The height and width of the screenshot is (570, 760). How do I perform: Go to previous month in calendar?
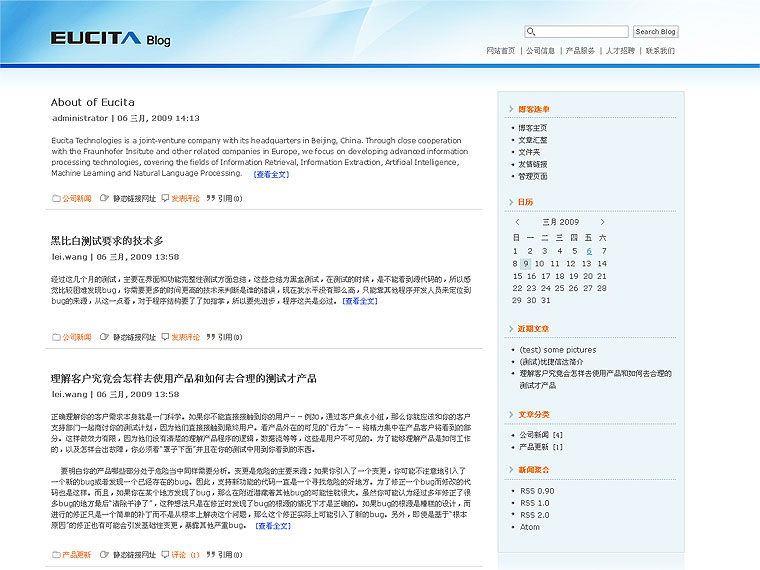[517, 222]
